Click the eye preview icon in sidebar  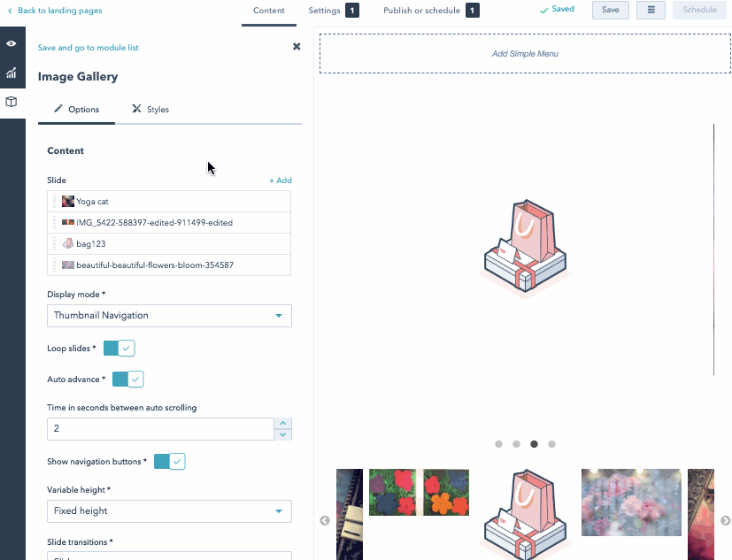12,43
